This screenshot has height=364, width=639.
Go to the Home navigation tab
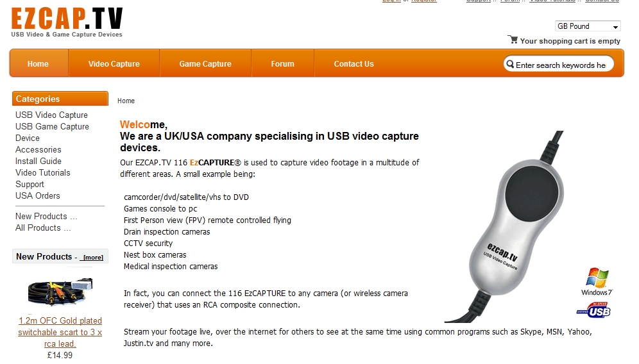[x=38, y=63]
